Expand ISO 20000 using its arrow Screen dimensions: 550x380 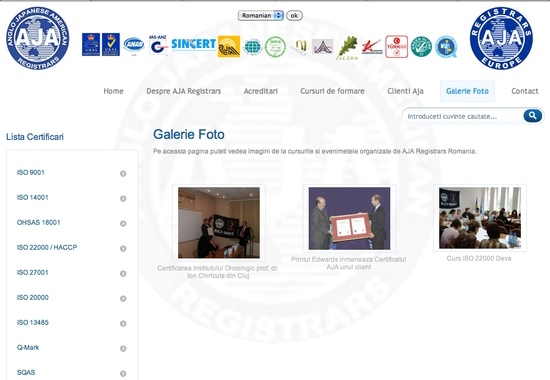[123, 298]
